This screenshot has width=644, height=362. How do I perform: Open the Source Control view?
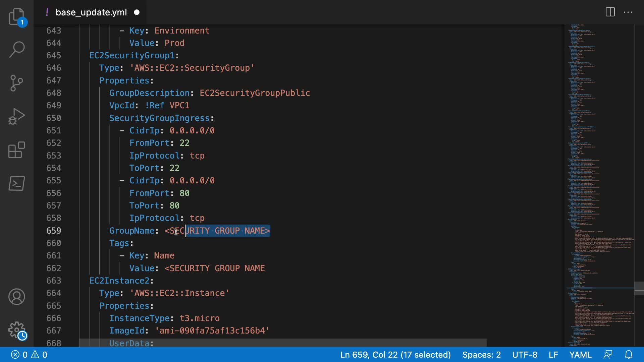pyautogui.click(x=16, y=83)
